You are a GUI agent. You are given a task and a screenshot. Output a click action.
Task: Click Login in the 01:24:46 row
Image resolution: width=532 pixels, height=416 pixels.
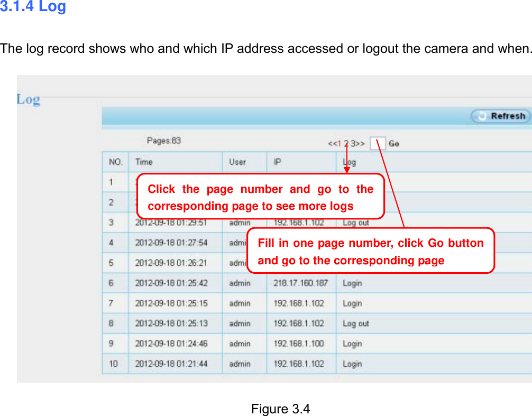pos(352,344)
